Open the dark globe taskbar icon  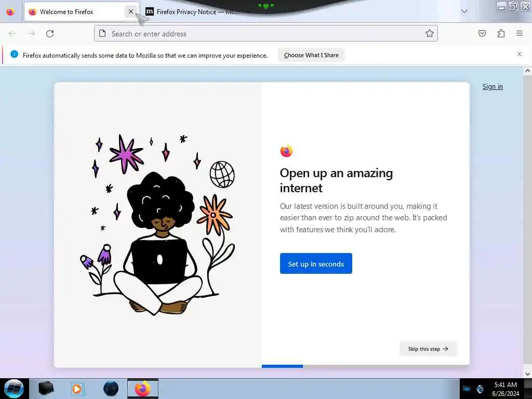[x=111, y=389]
